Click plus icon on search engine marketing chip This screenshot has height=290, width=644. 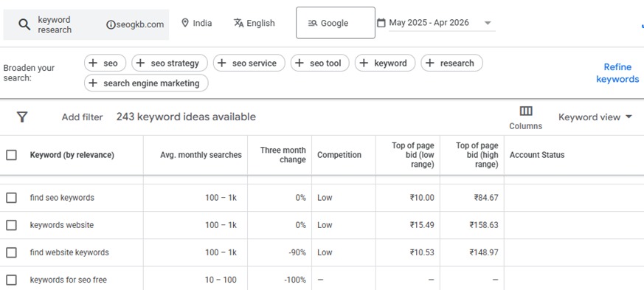pyautogui.click(x=93, y=83)
